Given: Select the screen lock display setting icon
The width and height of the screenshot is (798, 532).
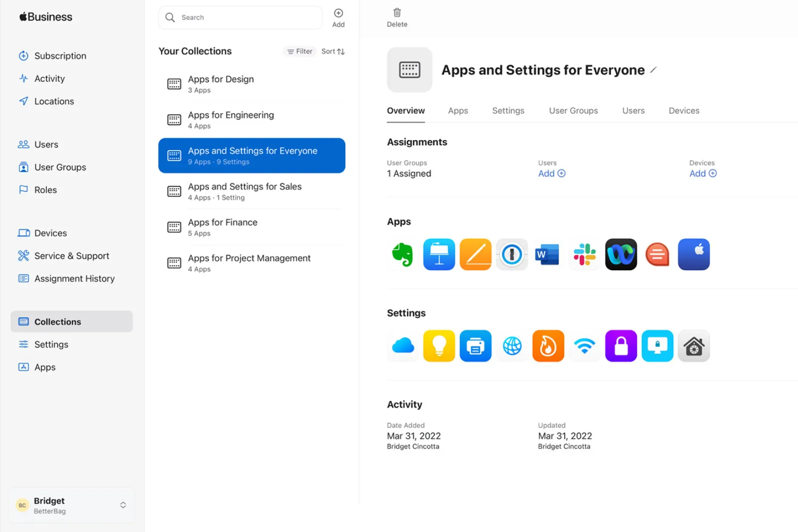Looking at the screenshot, I should coord(657,346).
